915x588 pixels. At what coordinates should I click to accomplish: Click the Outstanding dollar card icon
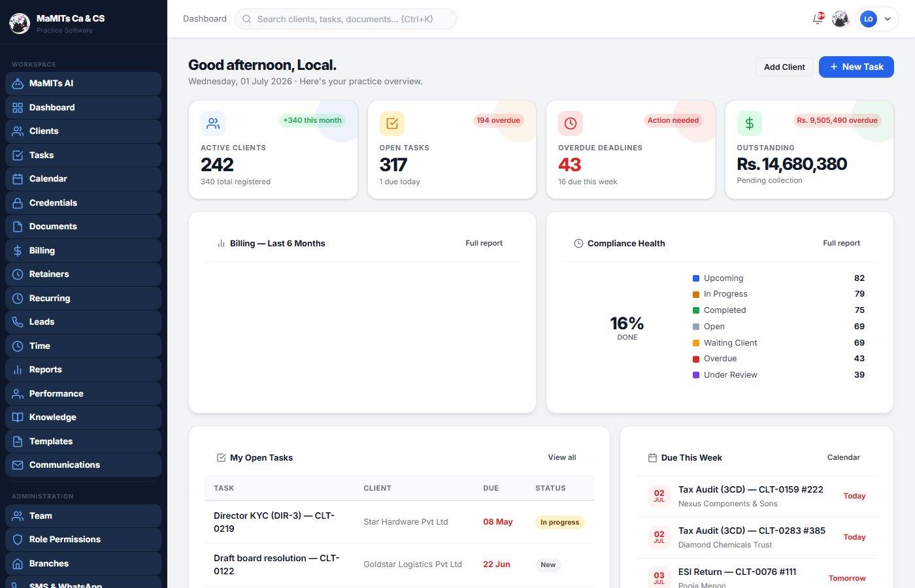click(750, 123)
